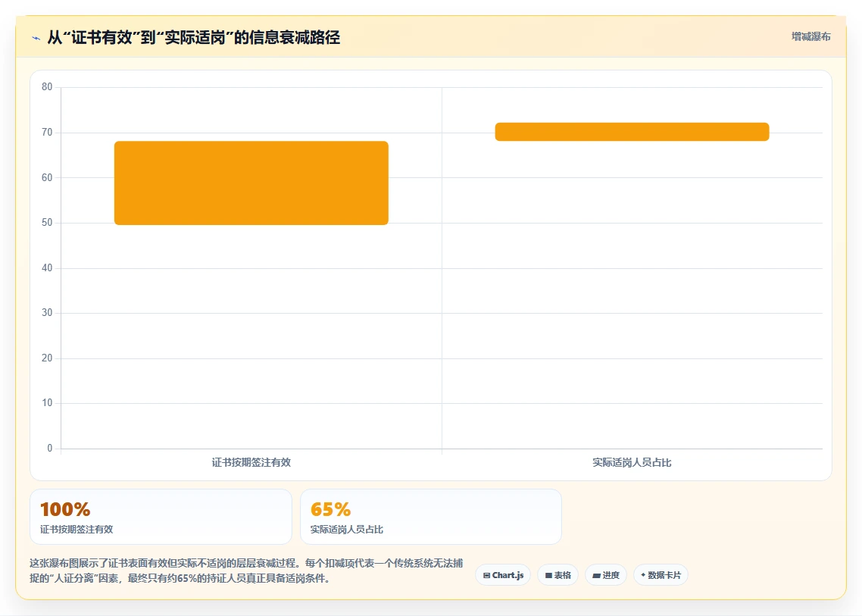Select the 进度 tag chip
This screenshot has width=862, height=616.
[x=606, y=575]
